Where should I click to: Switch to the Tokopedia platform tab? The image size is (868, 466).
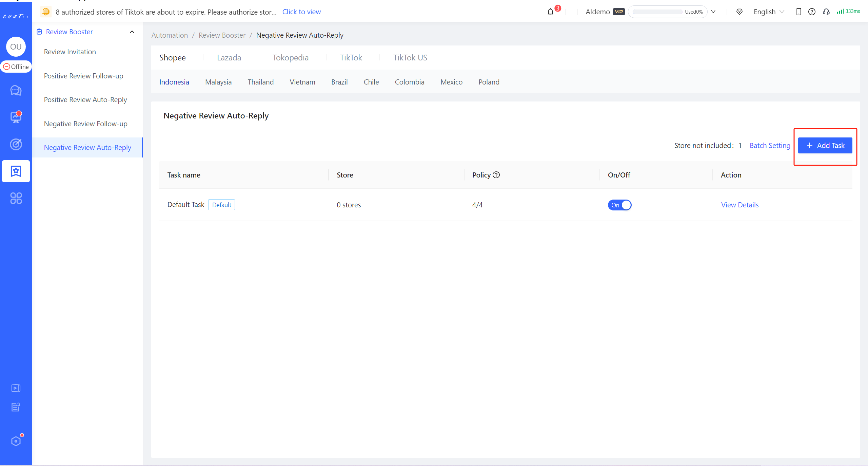290,58
